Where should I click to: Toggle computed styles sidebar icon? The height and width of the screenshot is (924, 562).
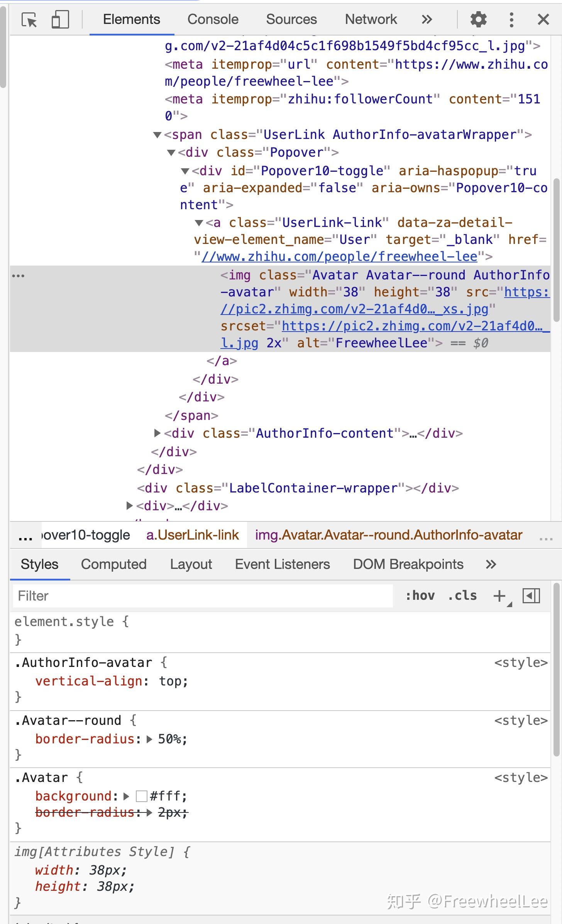[531, 596]
